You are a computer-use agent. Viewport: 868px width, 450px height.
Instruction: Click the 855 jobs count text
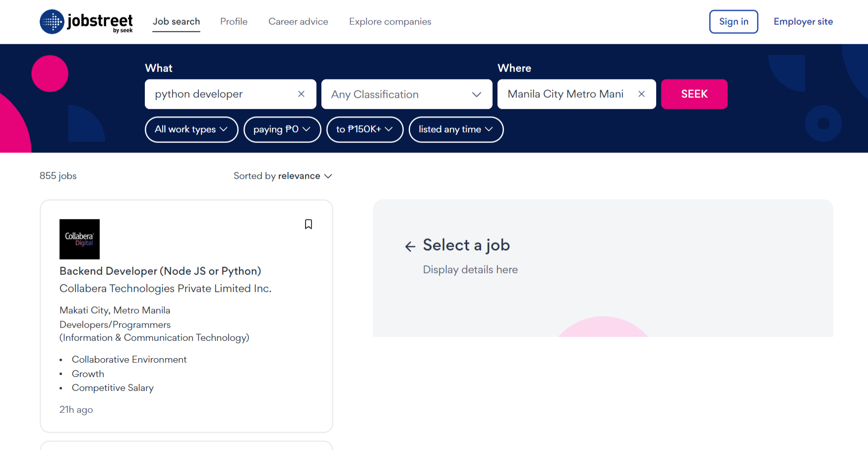(58, 176)
